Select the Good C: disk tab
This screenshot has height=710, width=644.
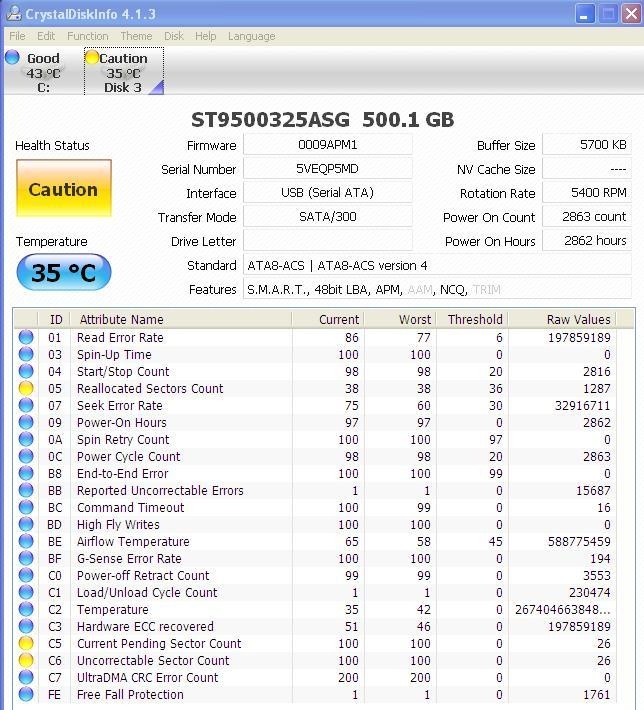(x=43, y=72)
